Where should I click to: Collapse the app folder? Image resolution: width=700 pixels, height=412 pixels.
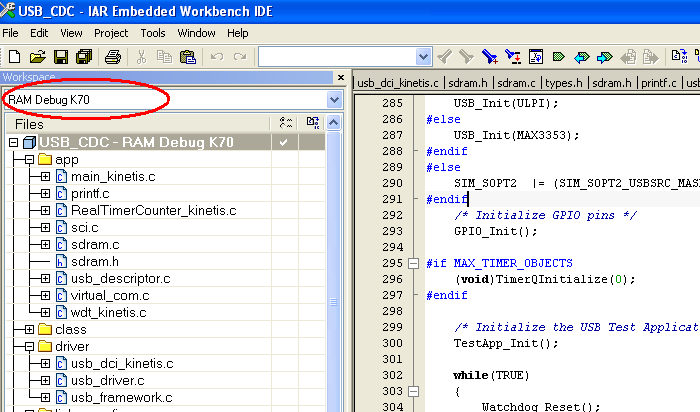click(x=29, y=160)
